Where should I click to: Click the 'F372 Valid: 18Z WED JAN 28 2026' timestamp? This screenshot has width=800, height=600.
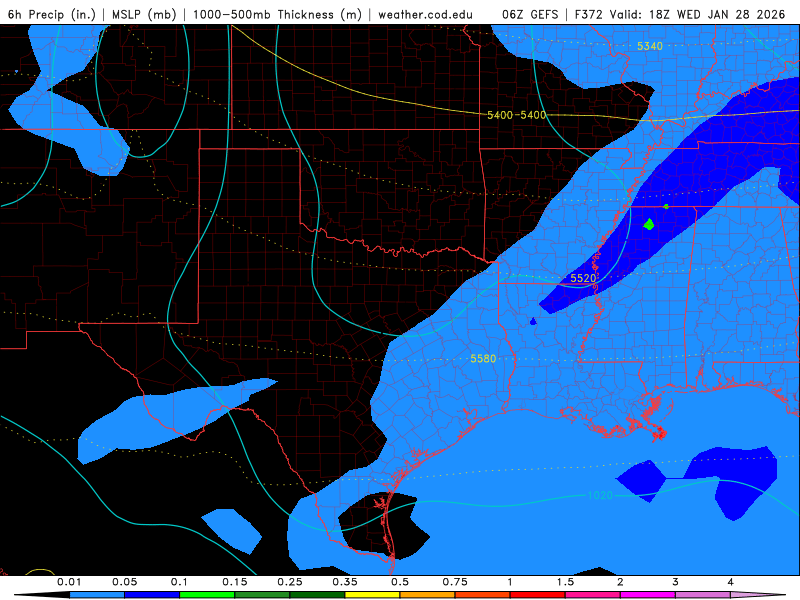680,14
